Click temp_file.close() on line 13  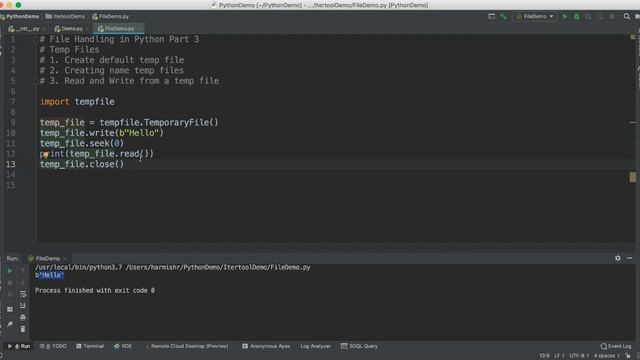pyautogui.click(x=82, y=164)
